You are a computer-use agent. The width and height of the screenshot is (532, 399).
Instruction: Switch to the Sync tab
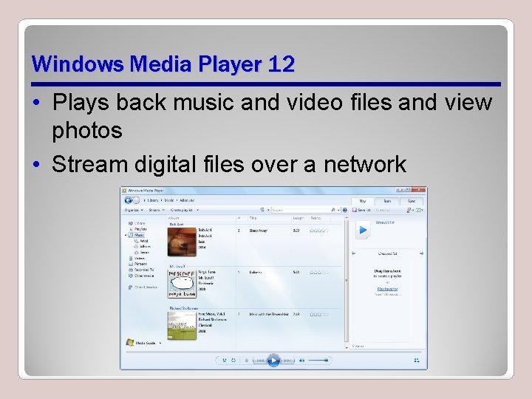(412, 201)
